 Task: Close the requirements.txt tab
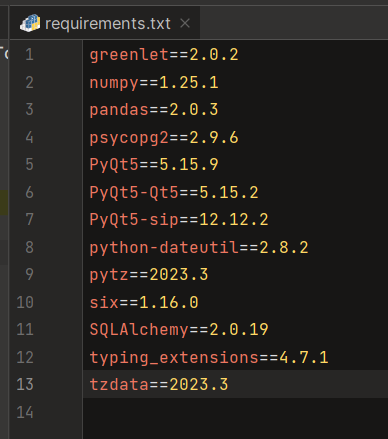click(x=185, y=24)
